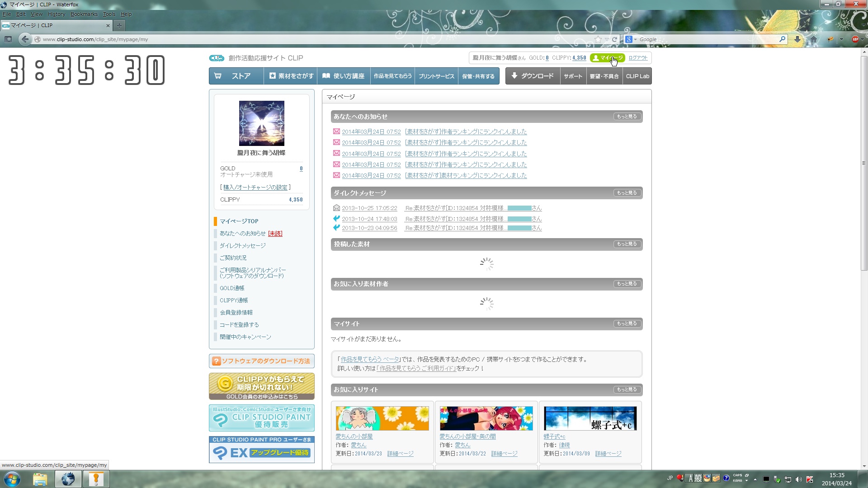Open Windows Explorer folder in taskbar
868x488 pixels.
[x=40, y=479]
